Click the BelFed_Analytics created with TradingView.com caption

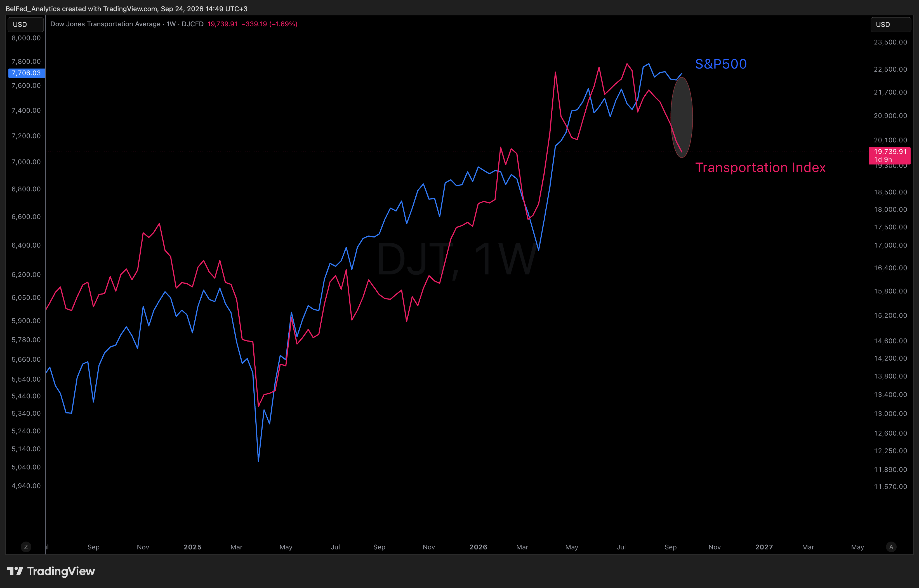coord(126,8)
